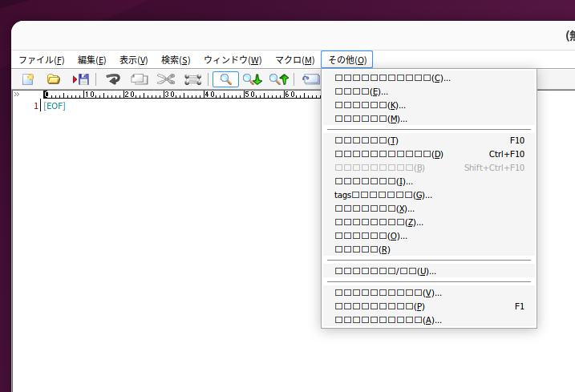Choose the menu entry with F1 shortcut
575x392 pixels.
tap(429, 306)
